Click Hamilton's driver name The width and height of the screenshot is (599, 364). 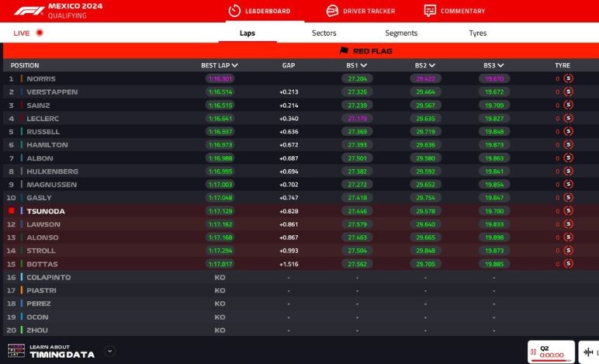click(x=47, y=145)
